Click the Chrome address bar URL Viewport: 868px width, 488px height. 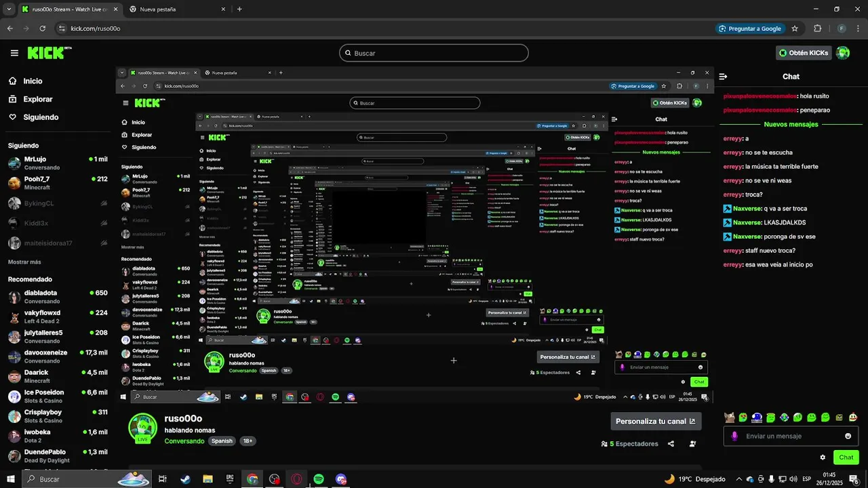[x=96, y=28]
